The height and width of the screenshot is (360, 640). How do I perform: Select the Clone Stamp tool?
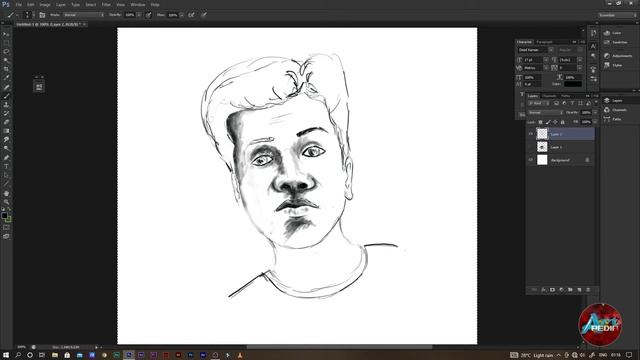(6, 104)
